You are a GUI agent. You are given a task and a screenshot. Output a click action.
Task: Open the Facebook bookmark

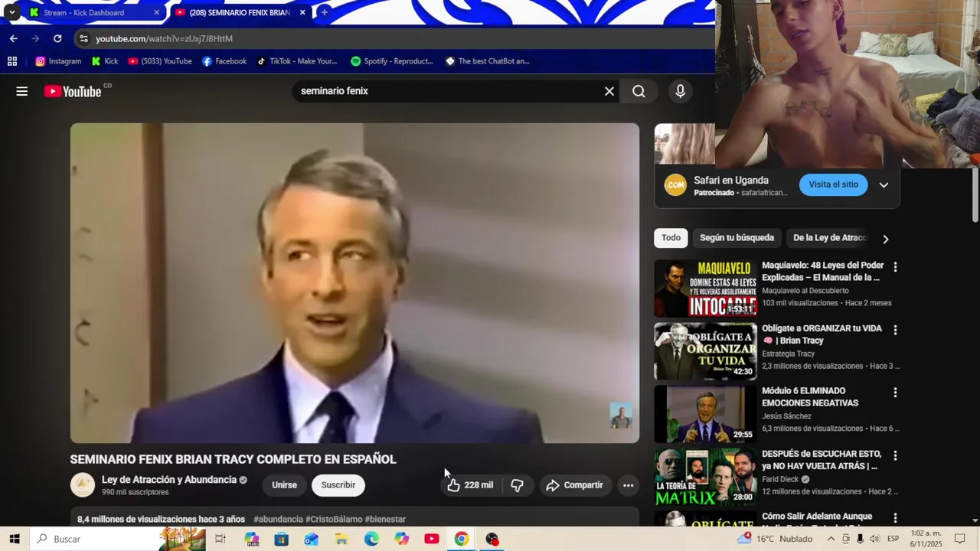pyautogui.click(x=224, y=61)
